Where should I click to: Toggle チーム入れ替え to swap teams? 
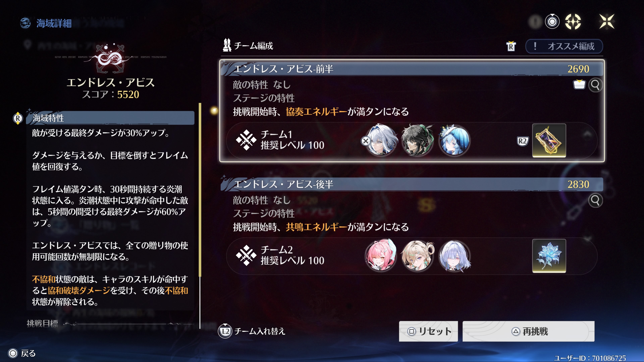point(252,331)
